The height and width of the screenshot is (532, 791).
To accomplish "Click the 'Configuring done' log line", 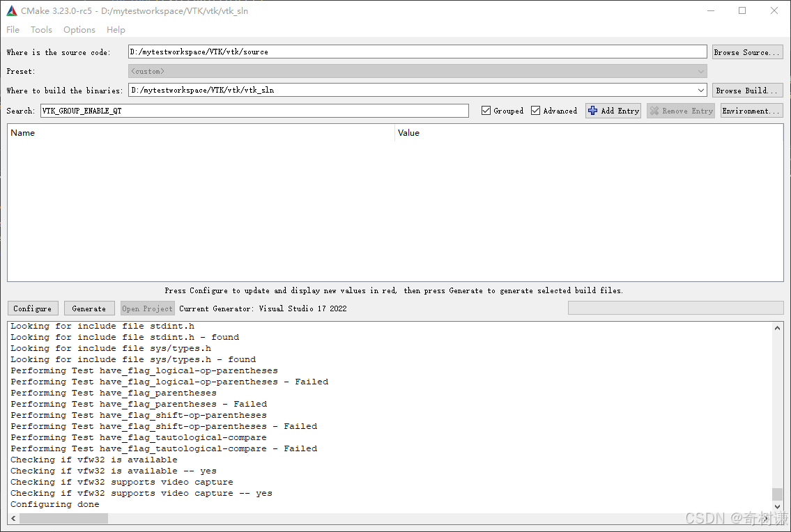I will coord(55,504).
